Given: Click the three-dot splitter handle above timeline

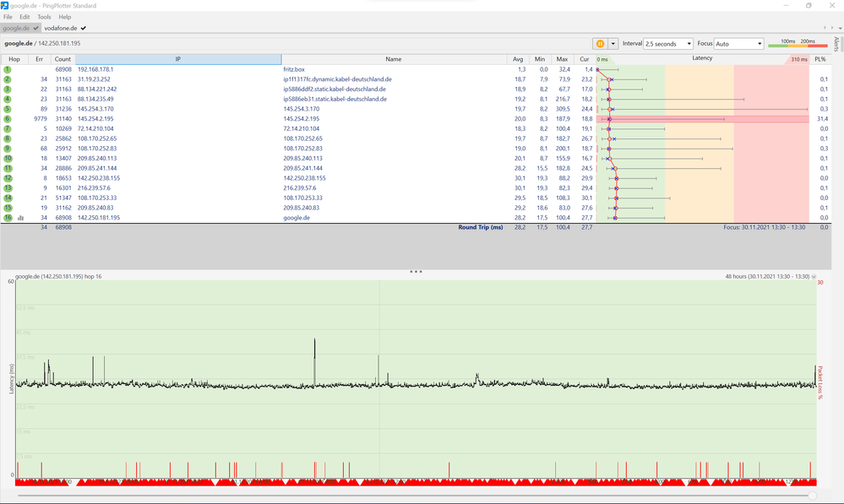Looking at the screenshot, I should 416,272.
